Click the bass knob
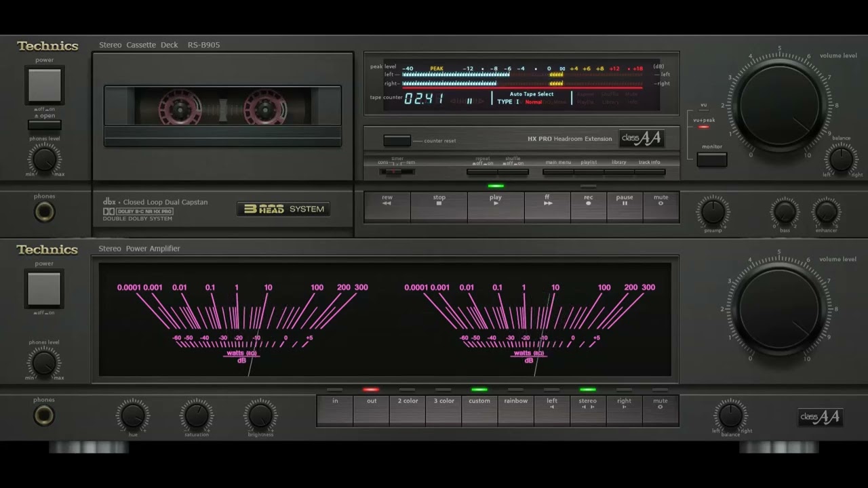This screenshot has height=488, width=868. [785, 212]
